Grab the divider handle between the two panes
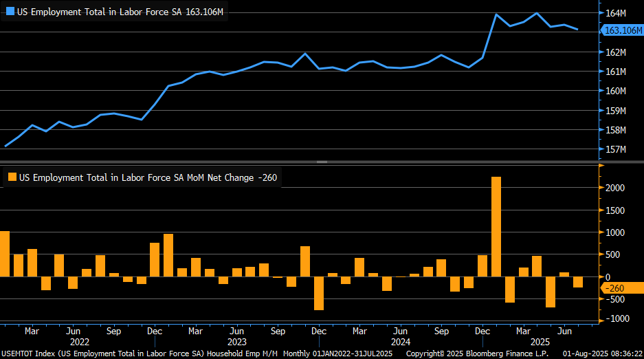 (322, 162)
